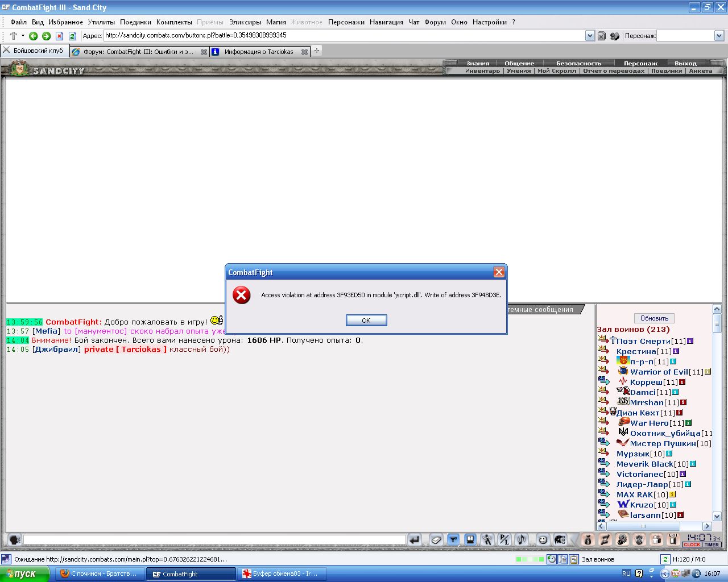
Task: Click the green browser forward arrow
Action: (x=46, y=36)
